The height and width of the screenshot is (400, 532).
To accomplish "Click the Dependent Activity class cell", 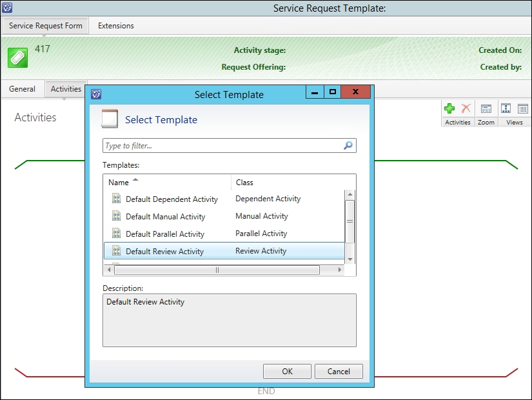I will pos(268,199).
